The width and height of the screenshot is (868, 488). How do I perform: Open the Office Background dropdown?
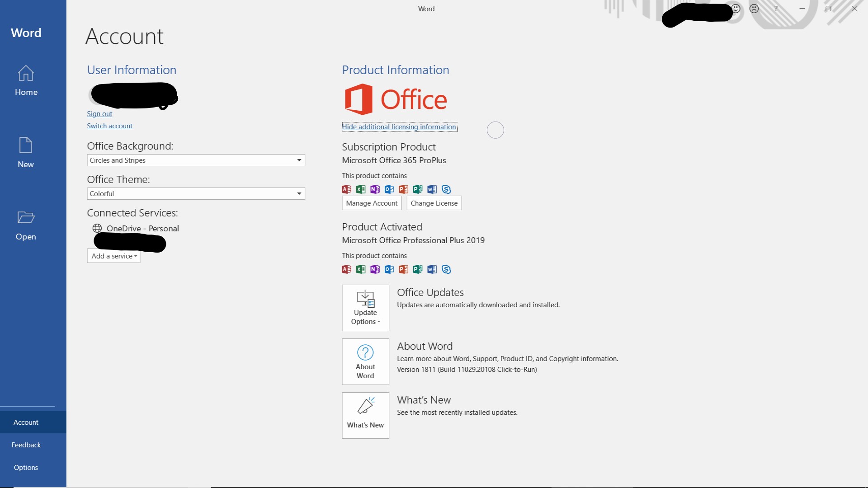click(x=299, y=160)
